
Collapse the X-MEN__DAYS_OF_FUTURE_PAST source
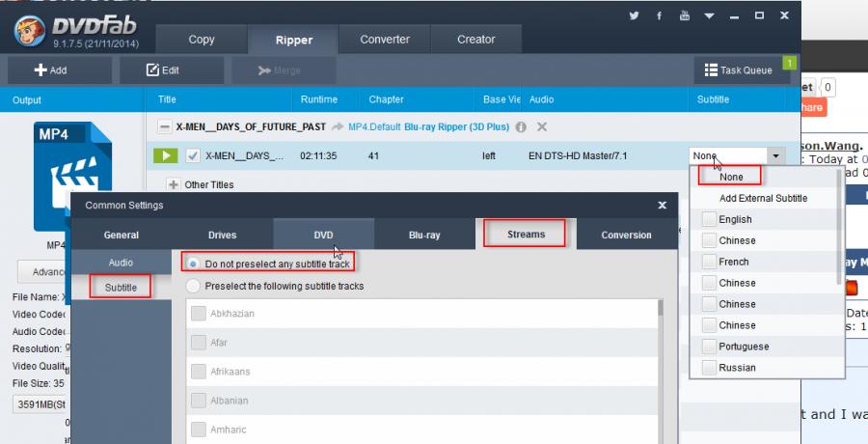(x=164, y=127)
